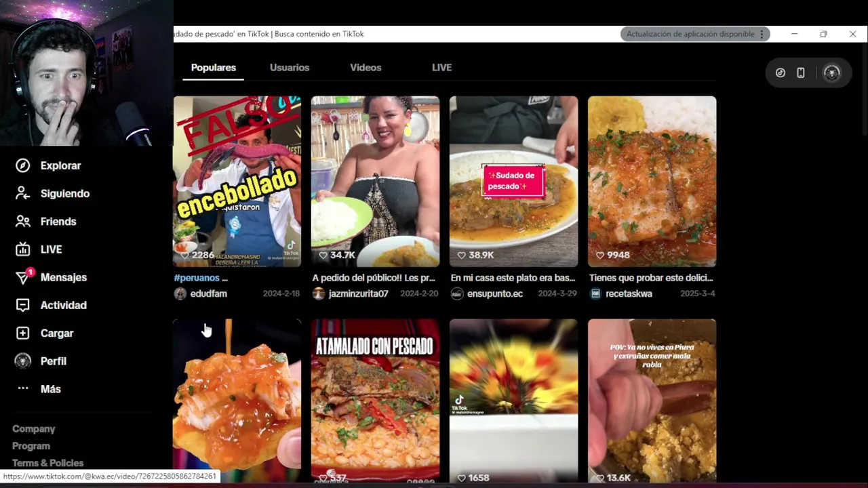Open the Program footer link
The height and width of the screenshot is (488, 868).
pyautogui.click(x=31, y=446)
